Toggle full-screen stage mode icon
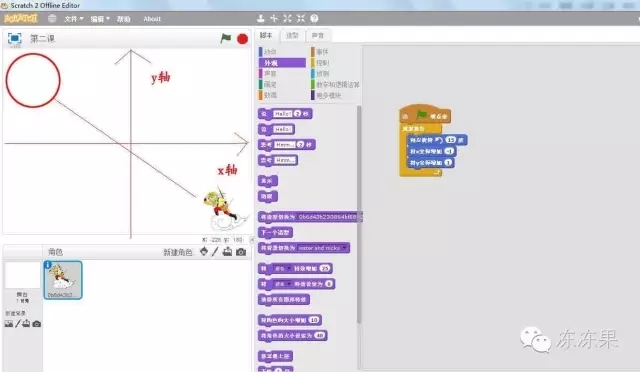This screenshot has height=372, width=640. (15, 38)
